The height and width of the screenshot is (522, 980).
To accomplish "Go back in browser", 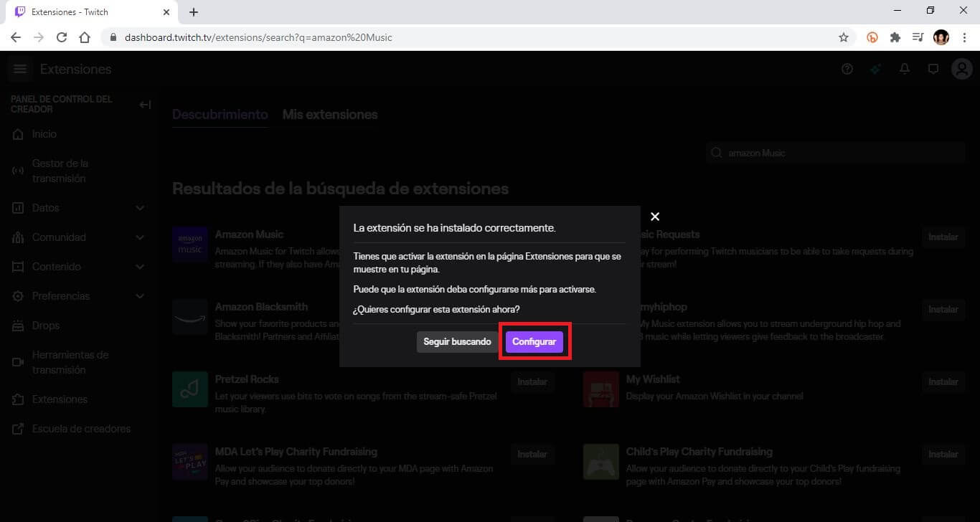I will click(x=16, y=37).
